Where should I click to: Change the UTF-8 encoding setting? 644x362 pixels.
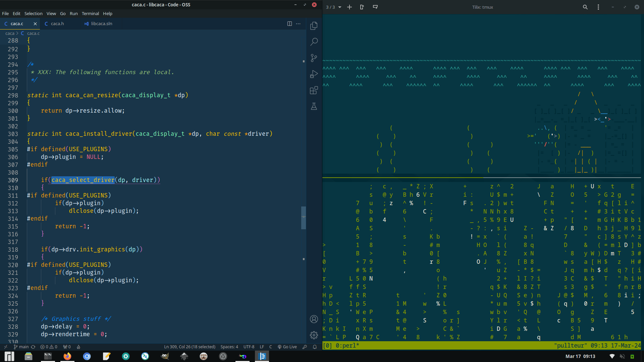point(249,347)
